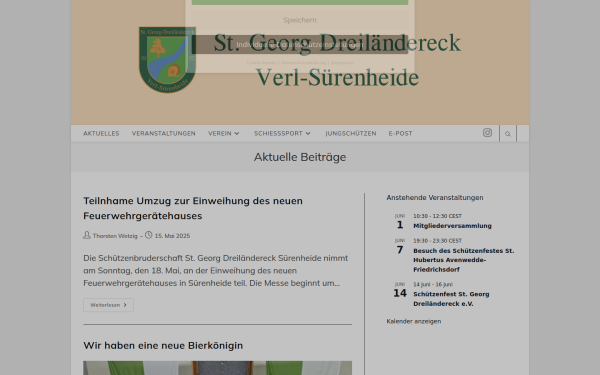Open Individuelle Datenschutzeinstellungen in cookie dialog
The height and width of the screenshot is (375, 600).
click(x=300, y=45)
